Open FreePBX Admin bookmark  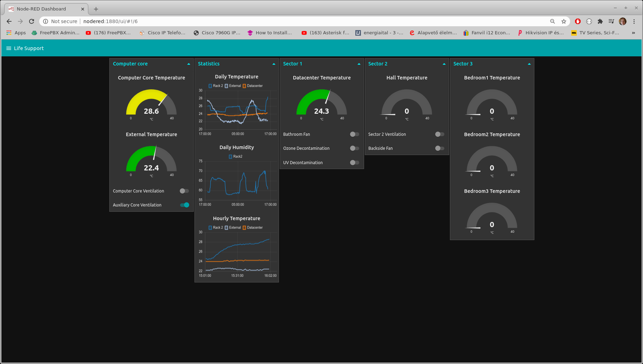(x=56, y=33)
